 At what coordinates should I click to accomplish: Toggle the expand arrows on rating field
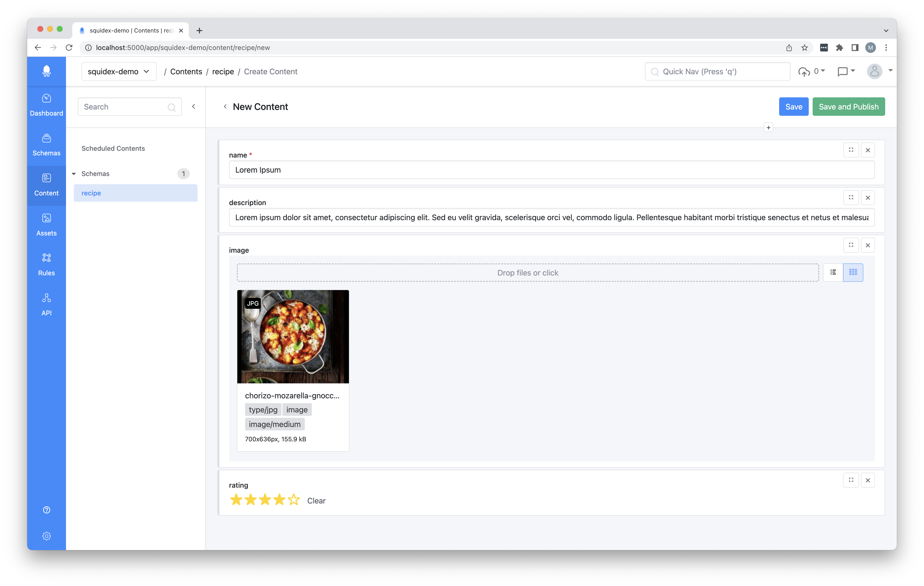coord(851,480)
